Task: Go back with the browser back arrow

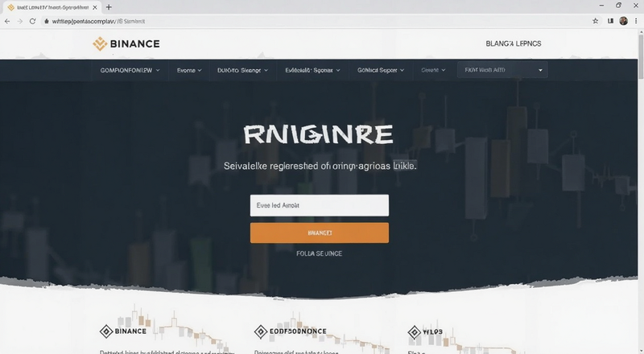Action: click(7, 21)
